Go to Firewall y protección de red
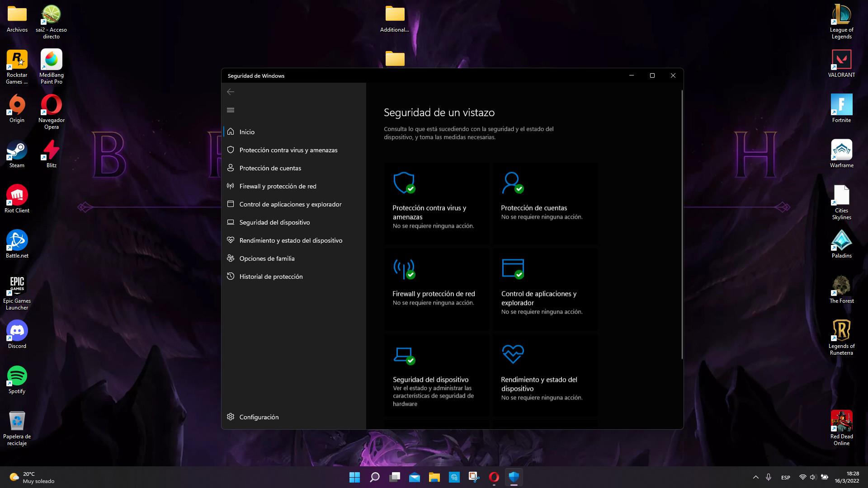This screenshot has height=488, width=868. [278, 186]
